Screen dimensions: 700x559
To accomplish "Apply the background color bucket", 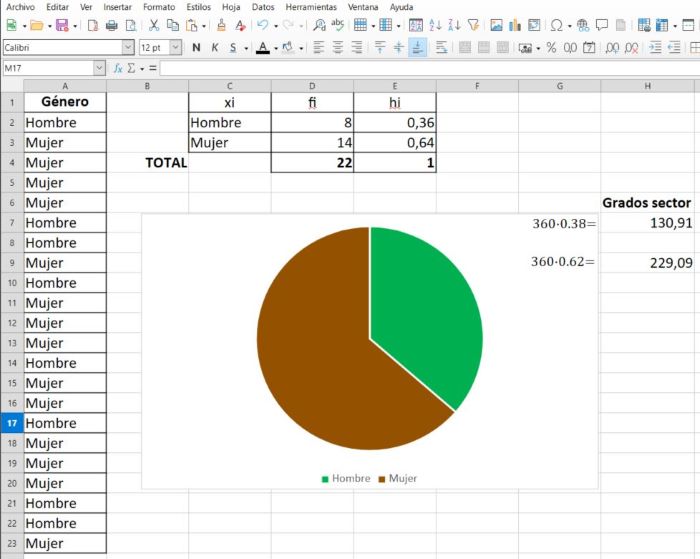I will [x=288, y=47].
